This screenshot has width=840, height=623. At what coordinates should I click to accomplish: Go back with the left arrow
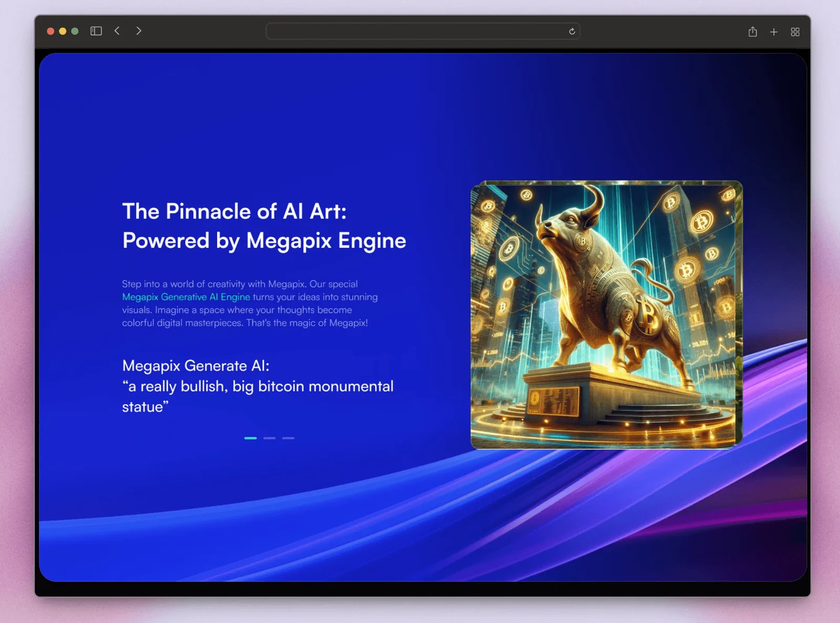click(x=117, y=31)
